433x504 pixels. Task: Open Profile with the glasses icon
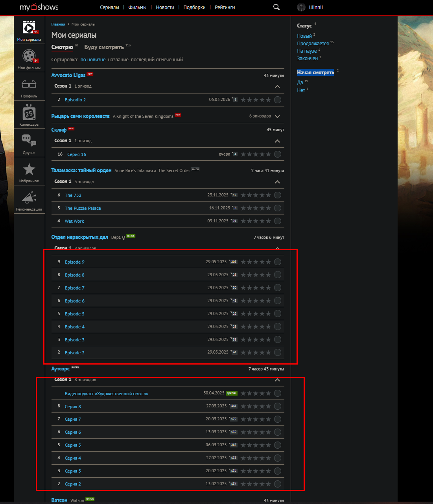tap(29, 85)
